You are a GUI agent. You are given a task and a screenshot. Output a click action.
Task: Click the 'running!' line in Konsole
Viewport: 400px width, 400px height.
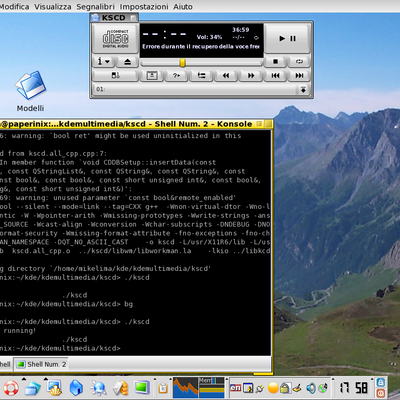pyautogui.click(x=19, y=331)
